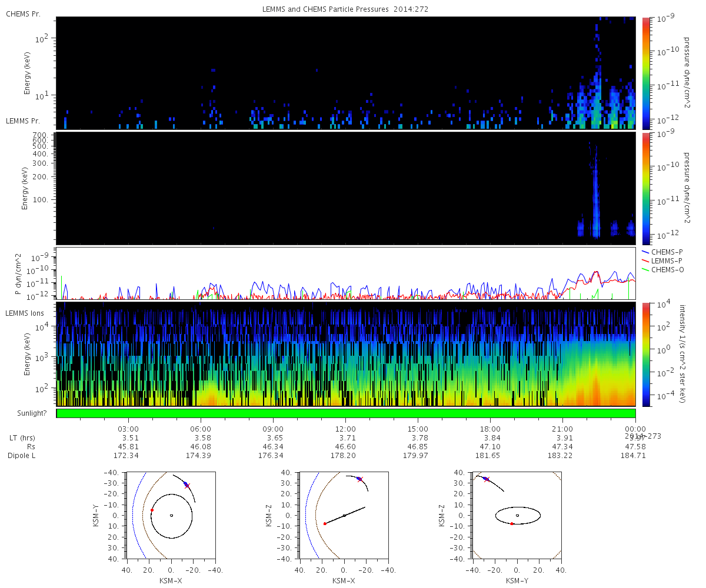
Task: Click the red dot in KSM-Y/KSM-Z plot
Action: tap(512, 523)
